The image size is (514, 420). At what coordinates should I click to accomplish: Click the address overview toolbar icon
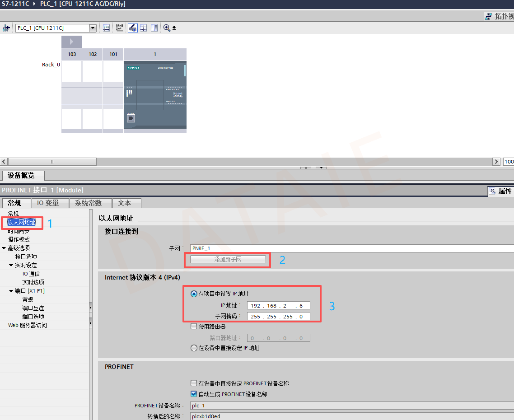click(x=107, y=28)
